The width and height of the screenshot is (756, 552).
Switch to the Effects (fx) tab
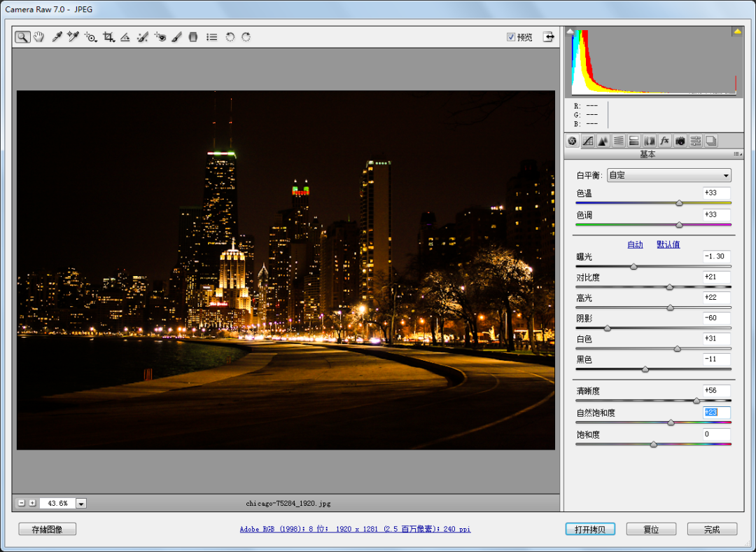click(665, 141)
